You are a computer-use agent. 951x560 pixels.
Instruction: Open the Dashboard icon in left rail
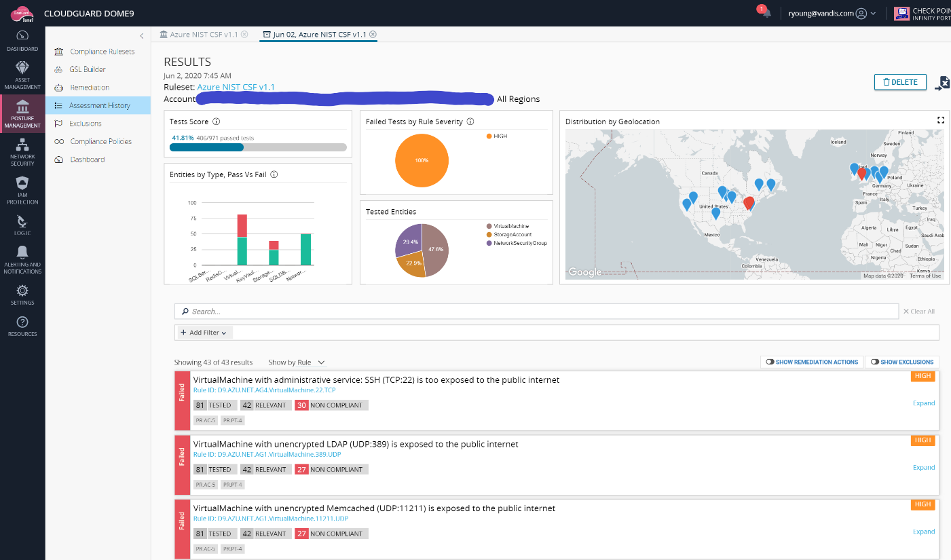point(22,35)
